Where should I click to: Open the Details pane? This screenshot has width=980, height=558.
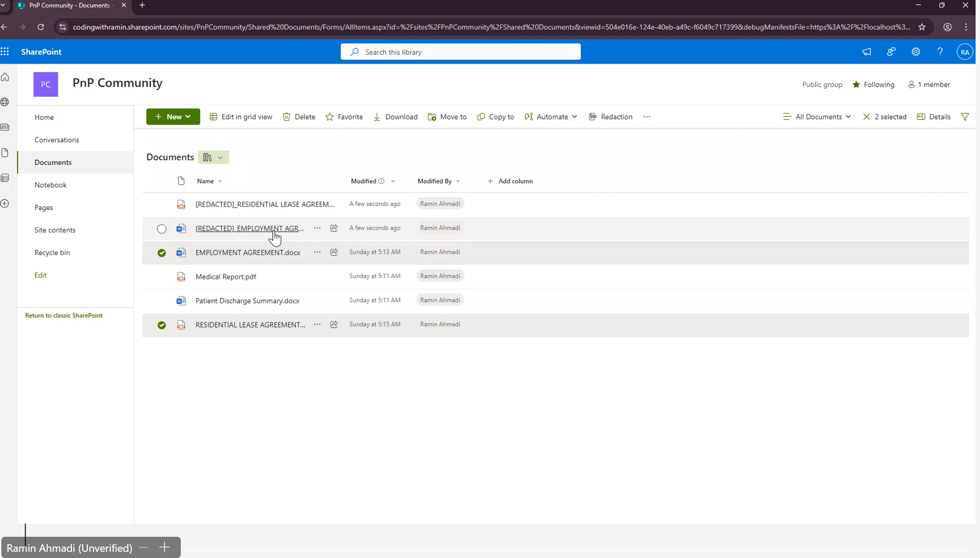[934, 117]
